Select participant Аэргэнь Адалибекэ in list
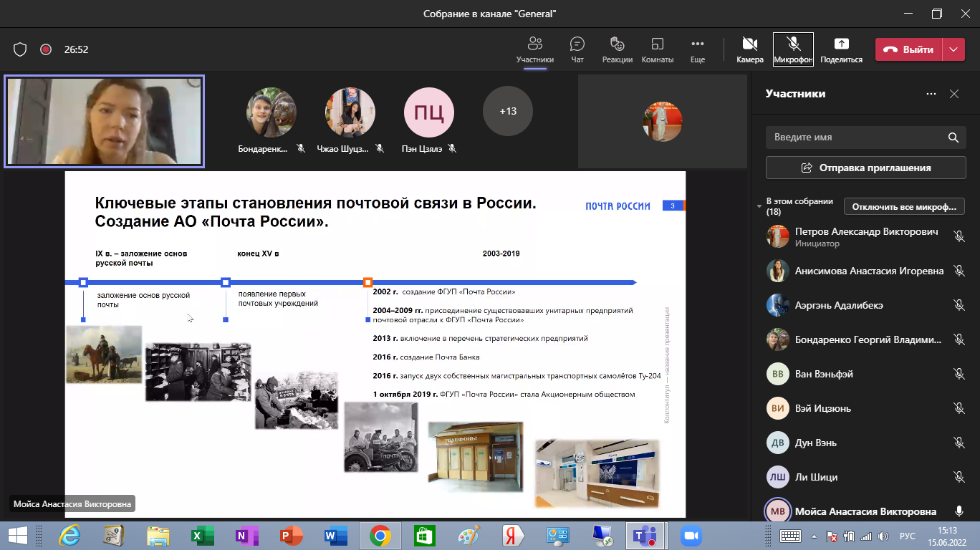Image resolution: width=980 pixels, height=550 pixels. point(865,305)
